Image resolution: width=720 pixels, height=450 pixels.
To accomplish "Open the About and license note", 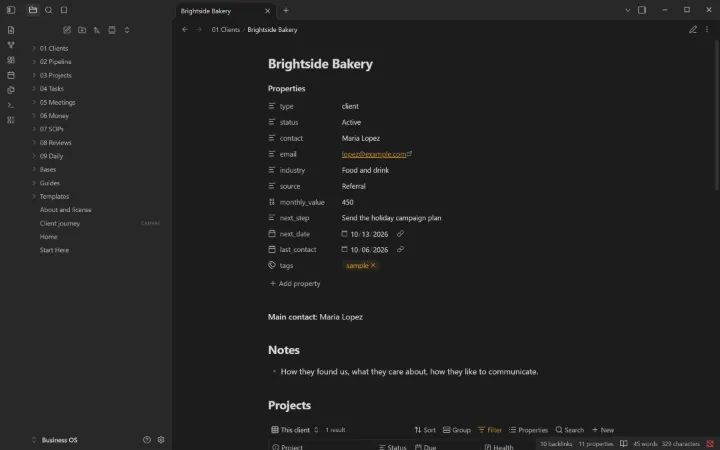I will pyautogui.click(x=65, y=210).
